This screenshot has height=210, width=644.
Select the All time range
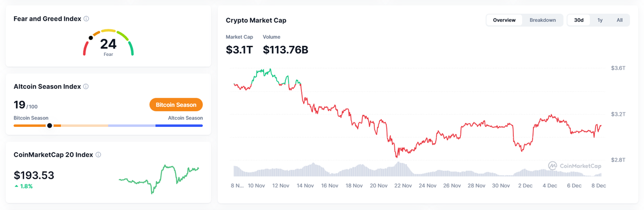click(619, 20)
